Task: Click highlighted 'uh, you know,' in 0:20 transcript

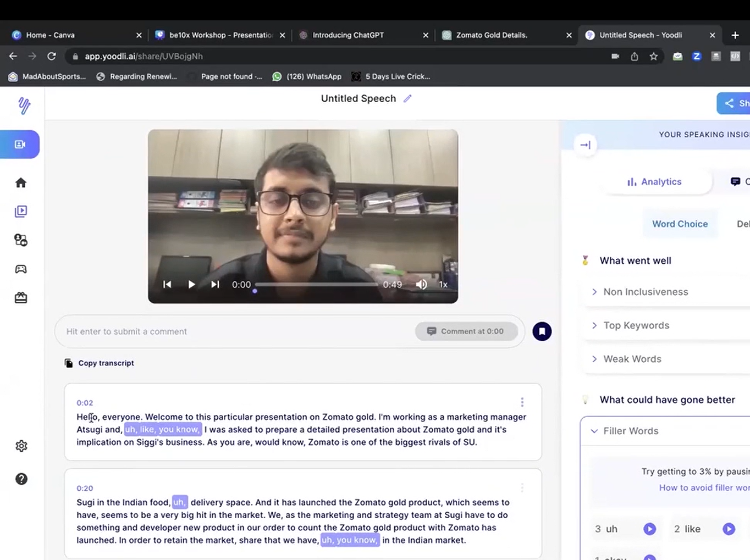Action: [350, 540]
